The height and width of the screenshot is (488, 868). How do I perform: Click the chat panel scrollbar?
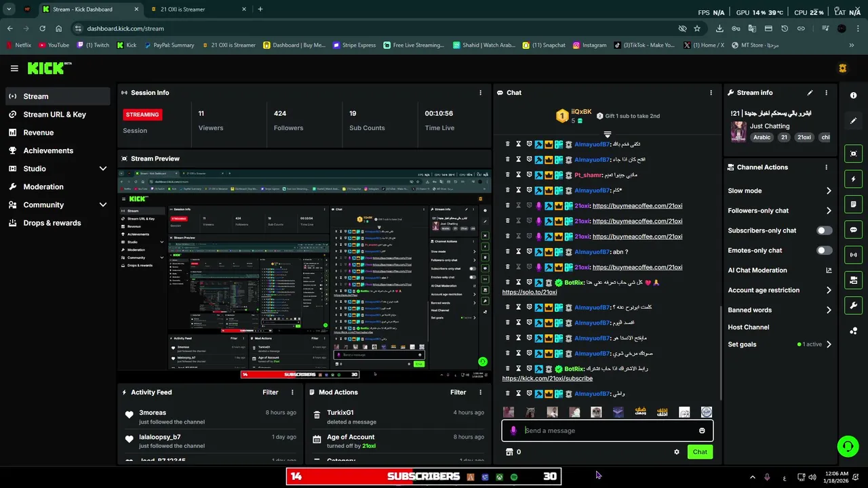point(720,352)
